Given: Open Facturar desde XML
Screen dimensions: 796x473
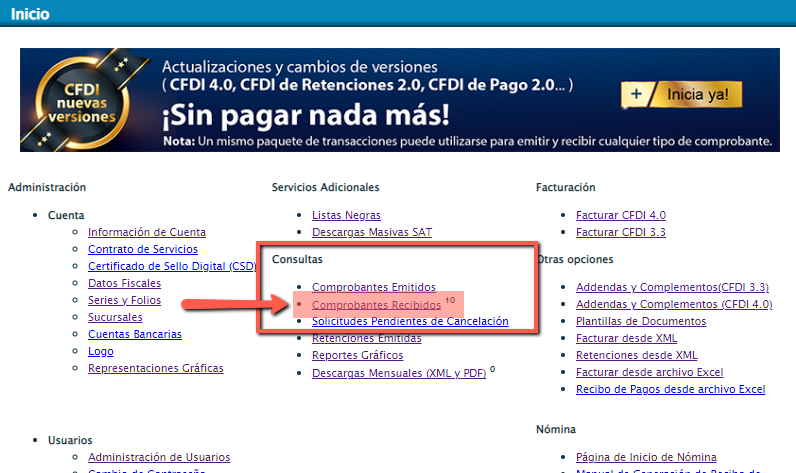Looking at the screenshot, I should point(626,338).
